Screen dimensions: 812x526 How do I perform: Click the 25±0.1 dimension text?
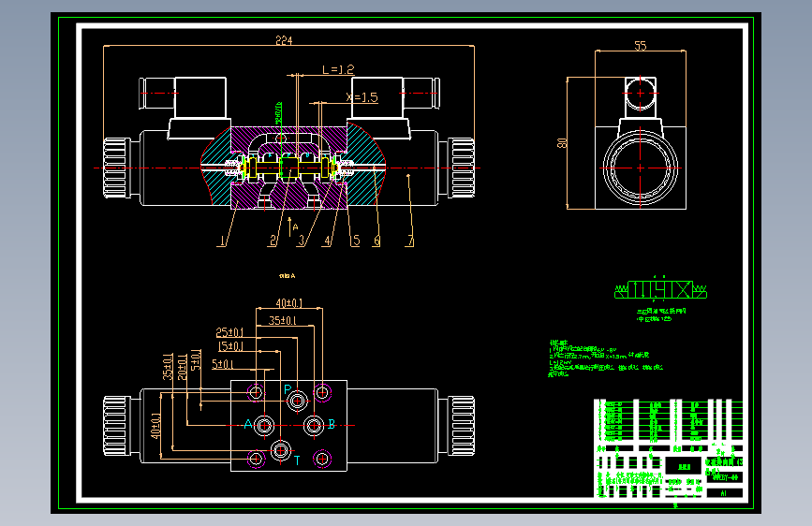point(230,332)
